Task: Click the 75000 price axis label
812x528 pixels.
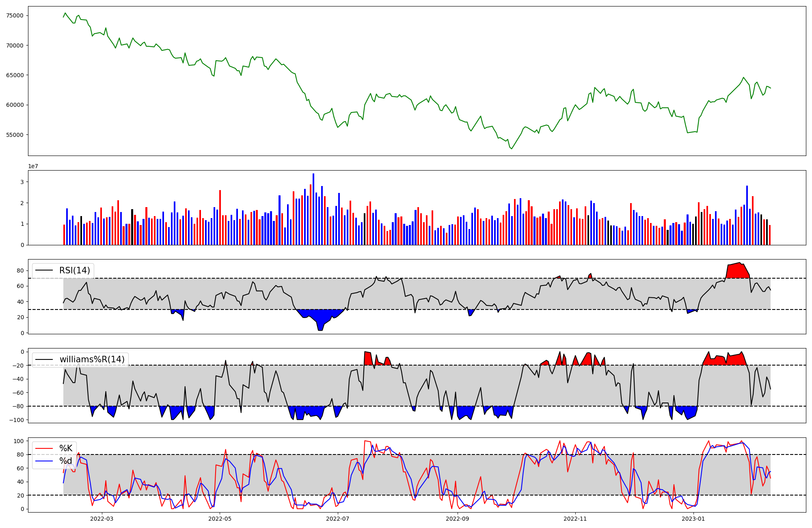Action: coord(15,15)
